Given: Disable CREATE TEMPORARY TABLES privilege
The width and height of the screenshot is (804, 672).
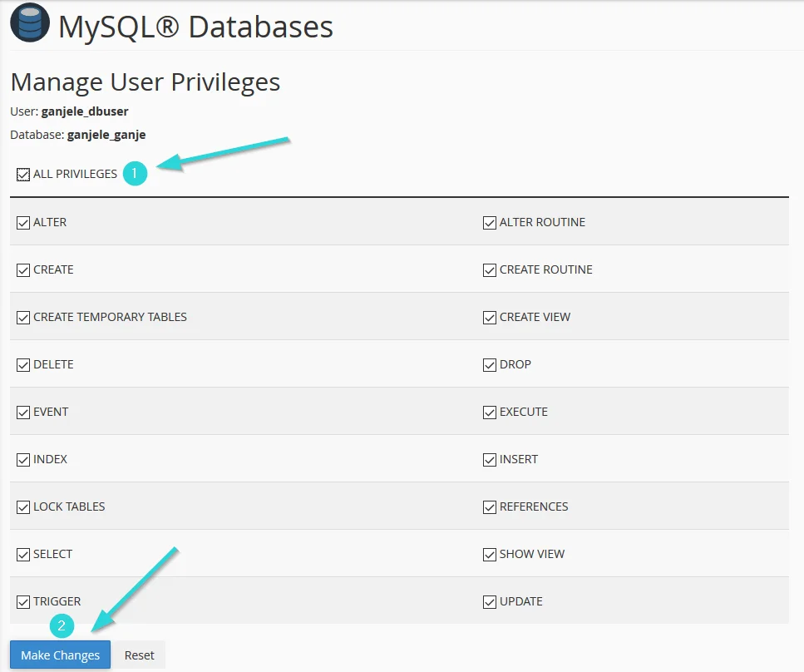Looking at the screenshot, I should click(23, 318).
